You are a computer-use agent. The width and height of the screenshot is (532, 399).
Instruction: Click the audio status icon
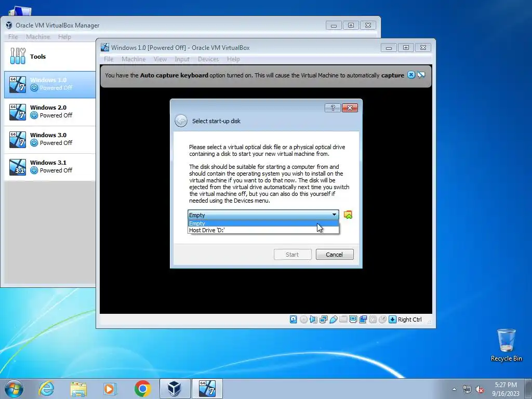tap(313, 320)
